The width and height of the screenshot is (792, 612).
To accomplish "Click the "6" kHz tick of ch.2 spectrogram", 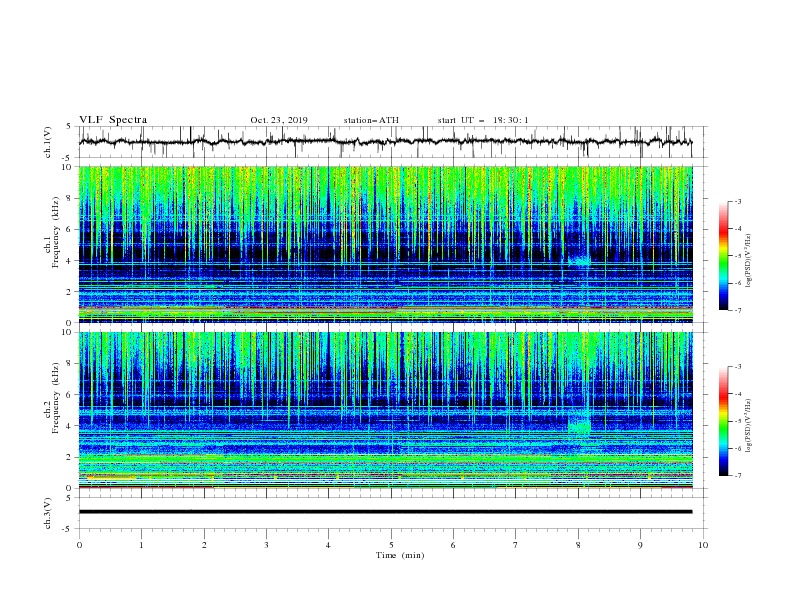I will (x=70, y=395).
